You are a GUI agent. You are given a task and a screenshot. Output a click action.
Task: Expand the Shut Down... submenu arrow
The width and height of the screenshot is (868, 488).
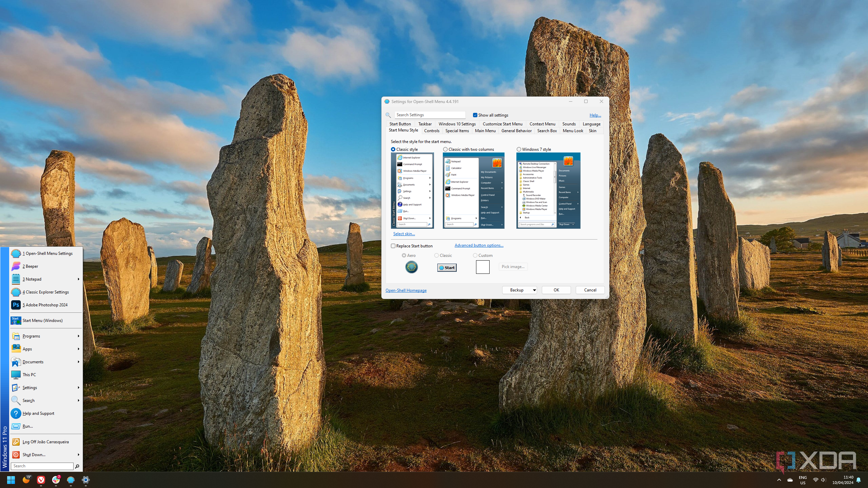point(78,454)
